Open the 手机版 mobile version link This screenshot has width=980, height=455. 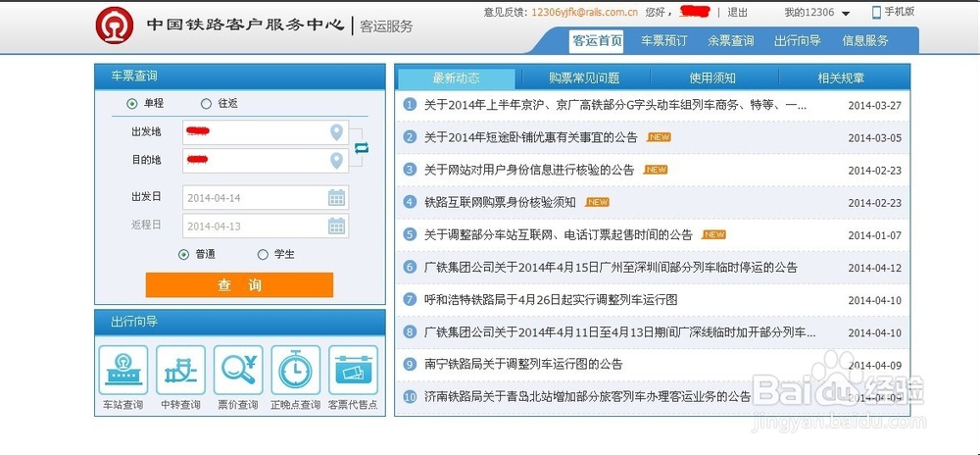(x=900, y=12)
